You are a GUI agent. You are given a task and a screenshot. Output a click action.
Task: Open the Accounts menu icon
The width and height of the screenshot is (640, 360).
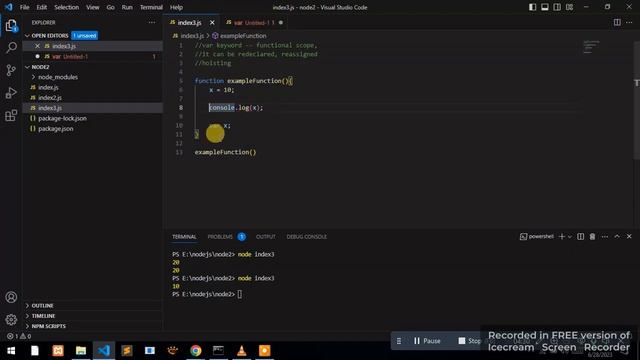coord(11,297)
